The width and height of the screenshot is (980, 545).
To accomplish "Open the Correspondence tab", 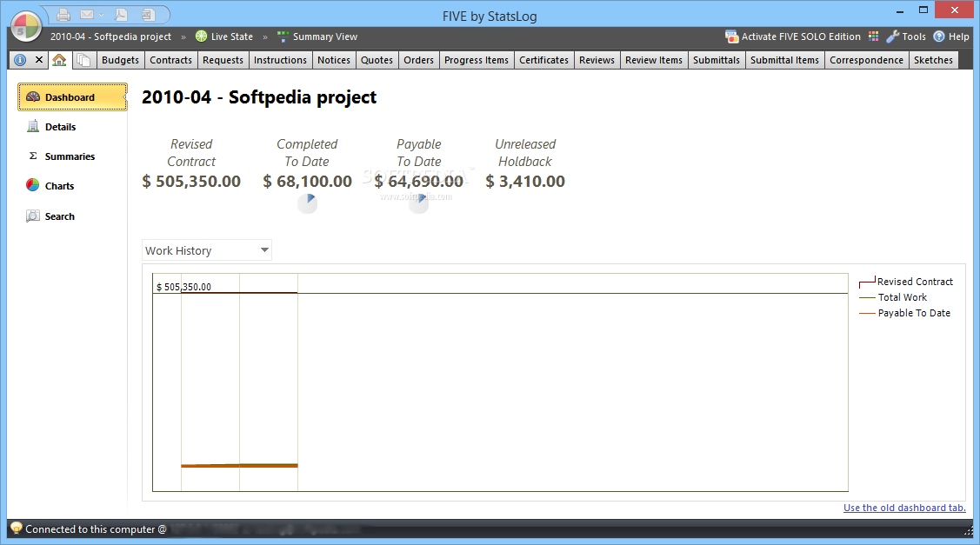I will click(x=866, y=60).
